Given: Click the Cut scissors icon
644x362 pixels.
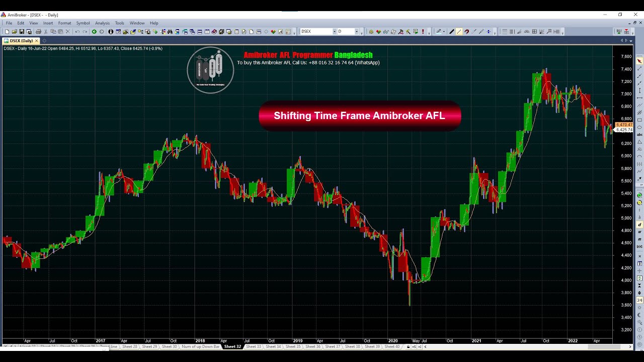Looking at the screenshot, I should tap(46, 32).
